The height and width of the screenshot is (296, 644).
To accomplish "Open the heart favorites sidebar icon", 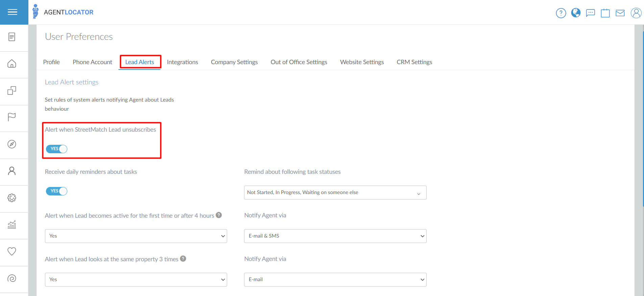I will pos(12,251).
